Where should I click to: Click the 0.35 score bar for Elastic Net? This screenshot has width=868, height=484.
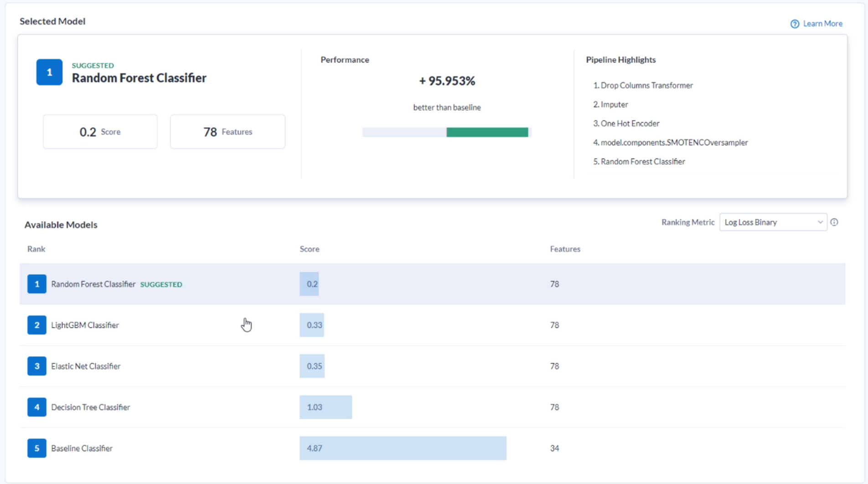[312, 366]
